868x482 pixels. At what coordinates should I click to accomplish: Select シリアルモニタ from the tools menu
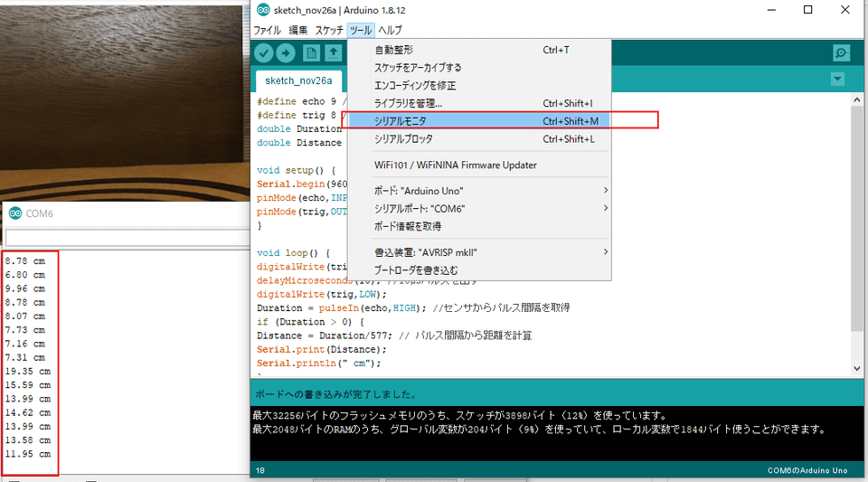[401, 120]
